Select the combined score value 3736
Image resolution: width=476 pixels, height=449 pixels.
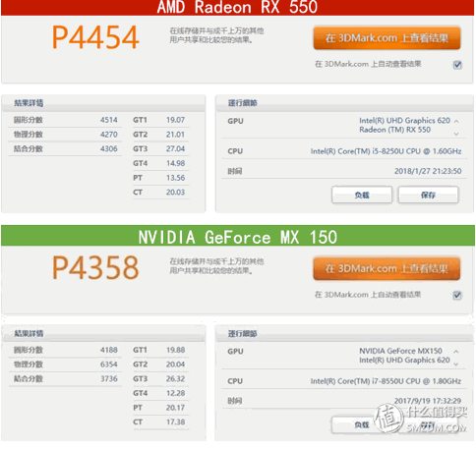[109, 379]
